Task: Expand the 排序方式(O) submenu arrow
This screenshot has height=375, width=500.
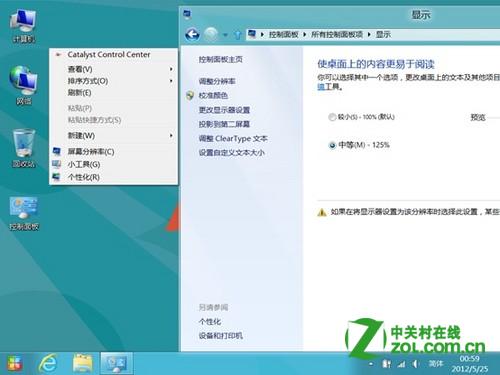Action: click(171, 81)
